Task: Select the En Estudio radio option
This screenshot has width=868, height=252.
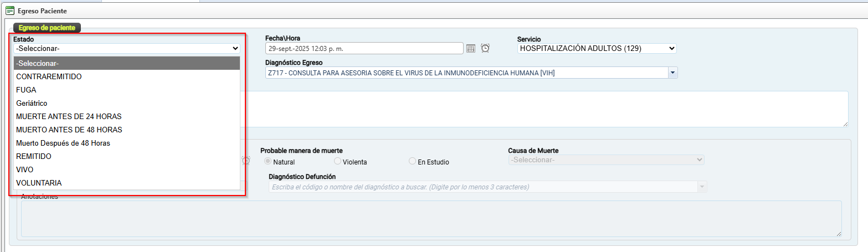Action: click(412, 162)
